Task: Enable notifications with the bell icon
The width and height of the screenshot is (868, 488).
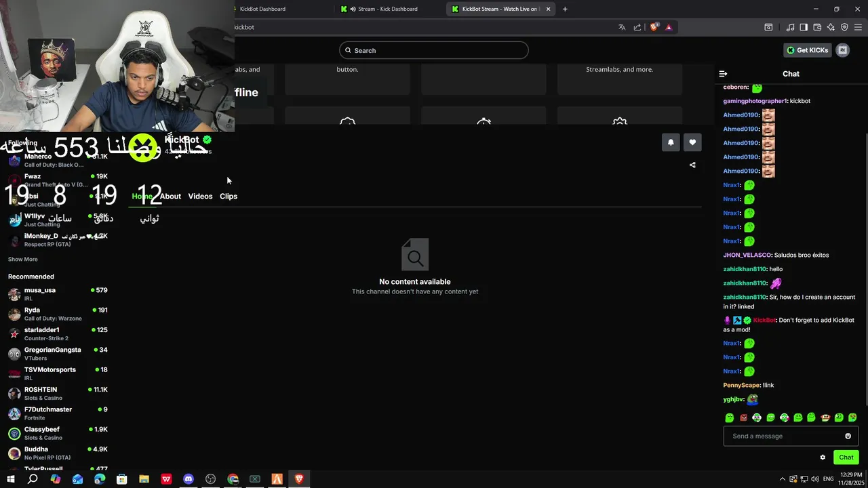Action: [x=671, y=142]
